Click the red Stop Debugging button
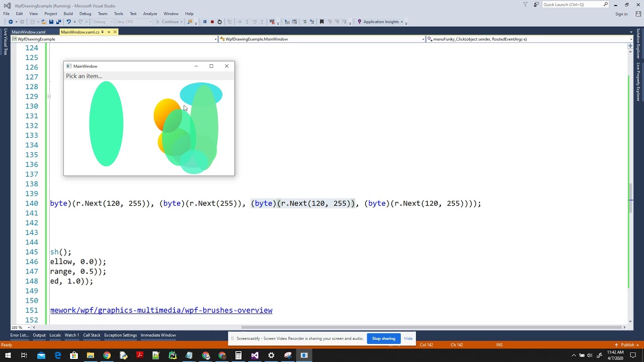Viewport: 644px width, 362px height. [212, 22]
